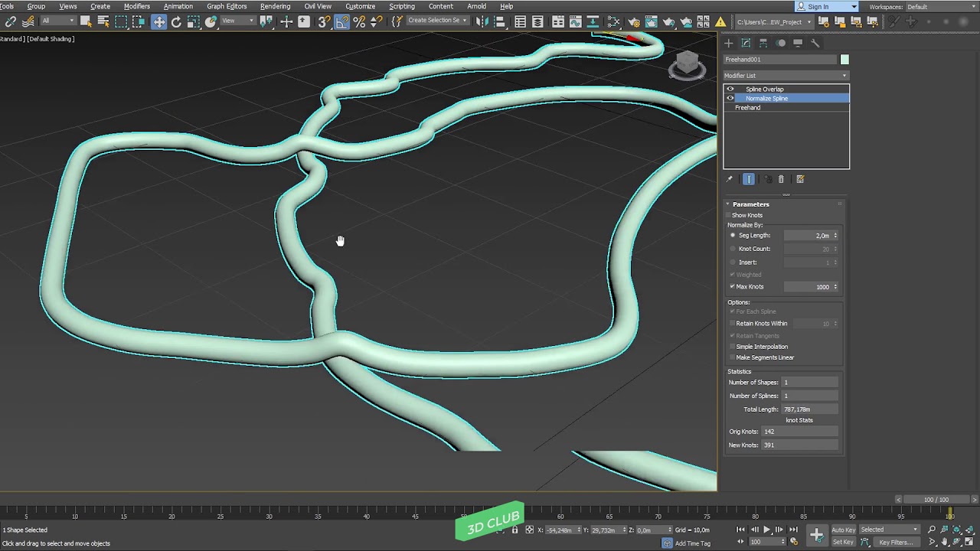Toggle visibility eye of Spline Overlap modifier
This screenshot has width=980, height=551.
pos(730,89)
